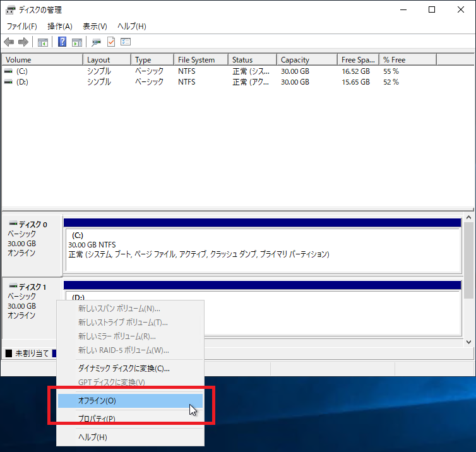Sort by the Capacity column header
Viewport: 476px width, 452px height.
pos(295,60)
